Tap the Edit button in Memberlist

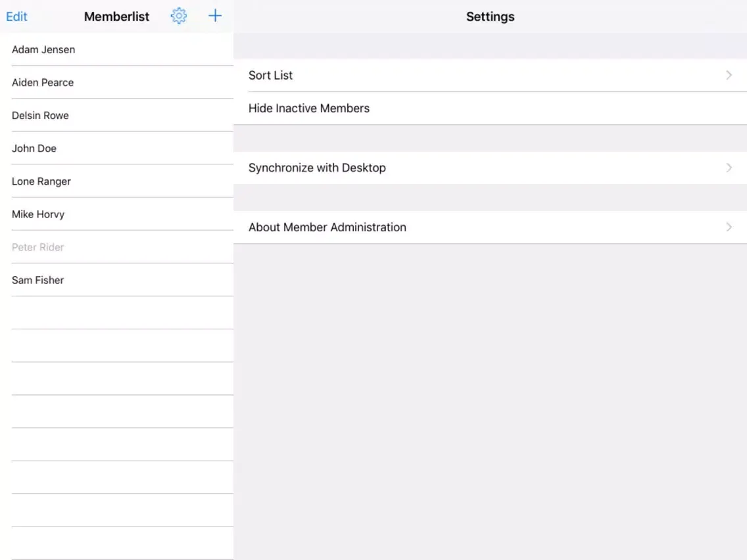click(16, 16)
